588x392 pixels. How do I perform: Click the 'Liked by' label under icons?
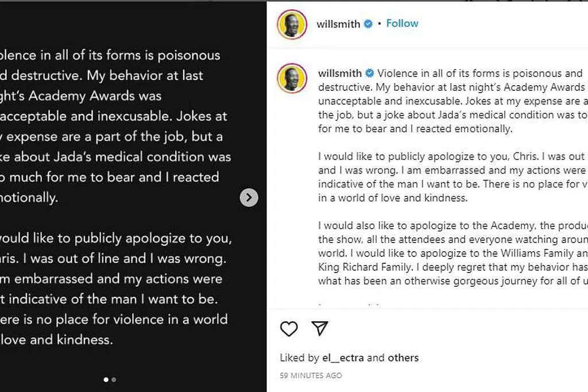(x=299, y=358)
